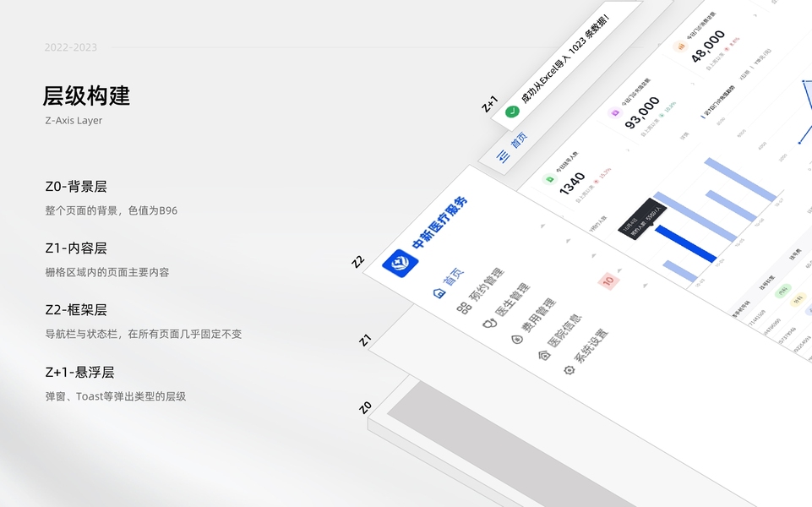The image size is (812, 507).
Task: Click the gear icon beside 系统设置
Action: (x=569, y=370)
